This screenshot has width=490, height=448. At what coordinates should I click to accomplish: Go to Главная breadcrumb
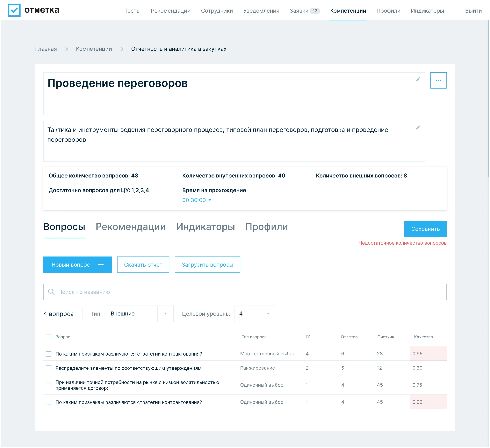46,49
